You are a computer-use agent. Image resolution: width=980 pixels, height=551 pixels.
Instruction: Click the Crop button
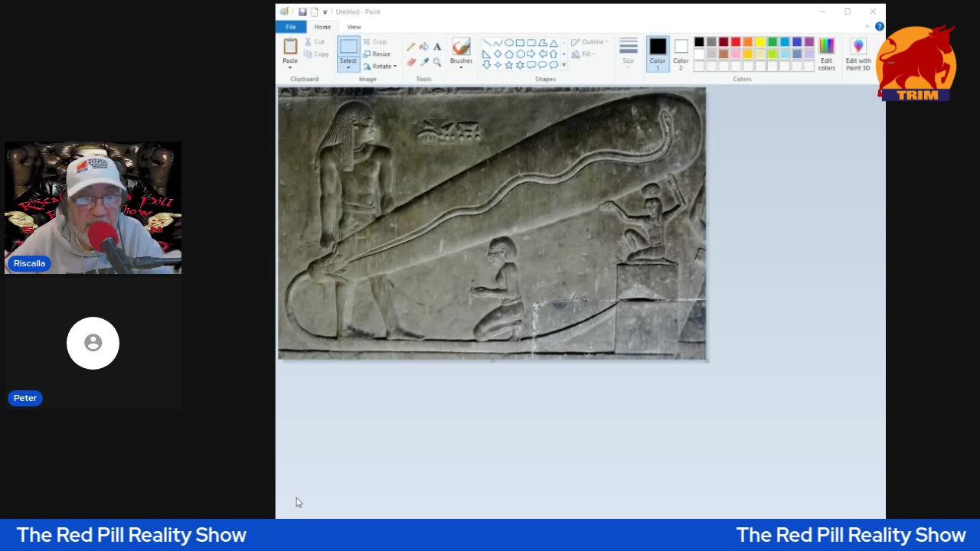click(375, 42)
